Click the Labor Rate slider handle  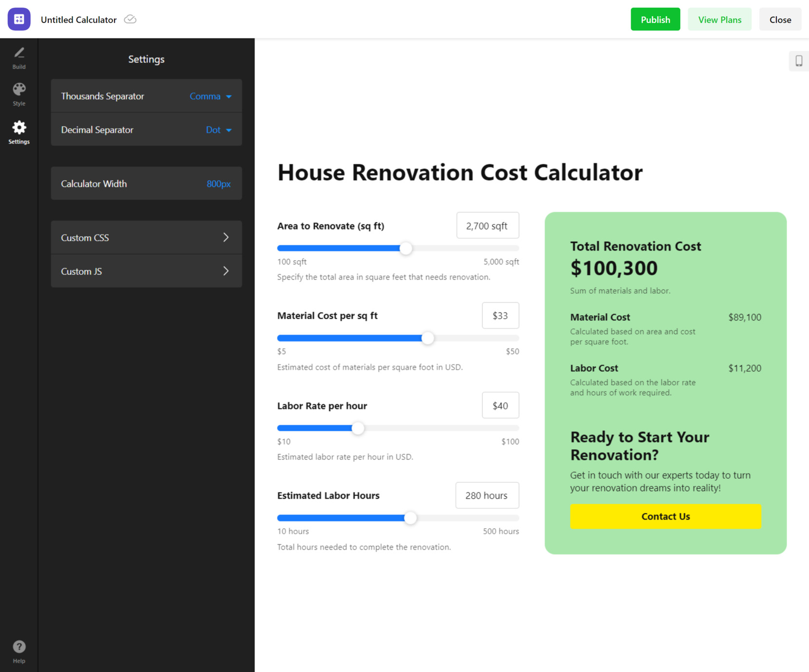tap(358, 428)
